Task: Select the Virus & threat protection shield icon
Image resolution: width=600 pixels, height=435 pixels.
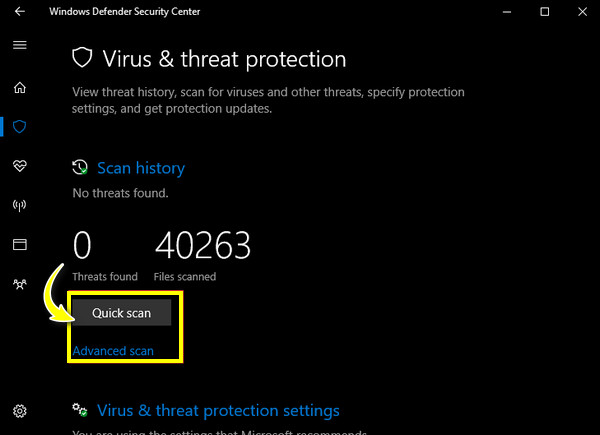Action: click(x=20, y=127)
